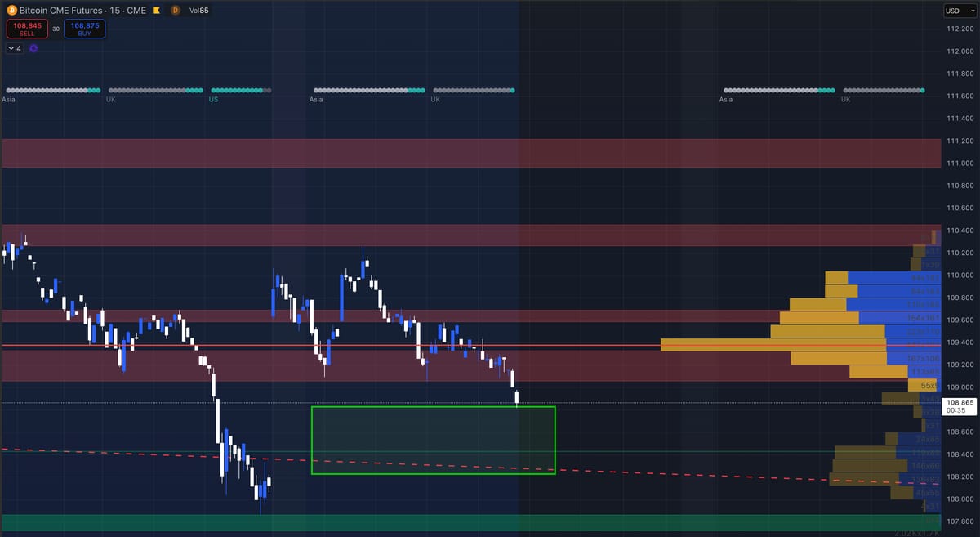Viewport: 980px width, 537px height.
Task: Click the blue BUY 108,875 button
Action: [x=83, y=29]
